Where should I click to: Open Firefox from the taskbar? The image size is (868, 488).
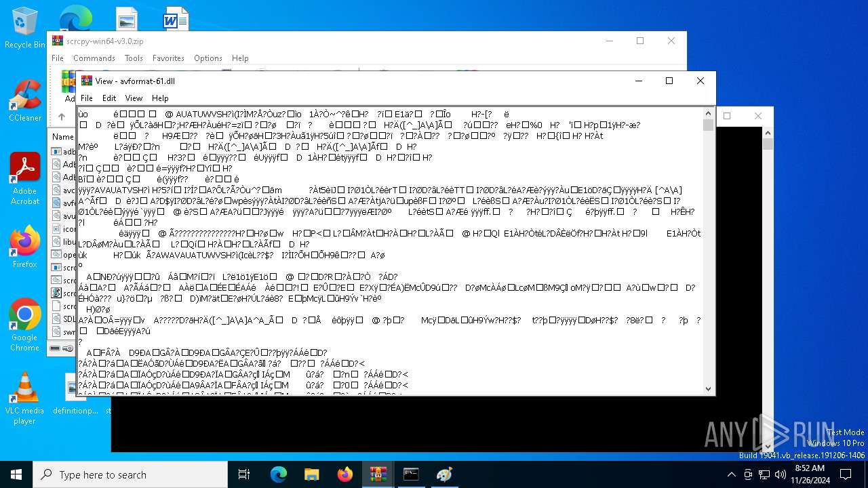(x=344, y=474)
